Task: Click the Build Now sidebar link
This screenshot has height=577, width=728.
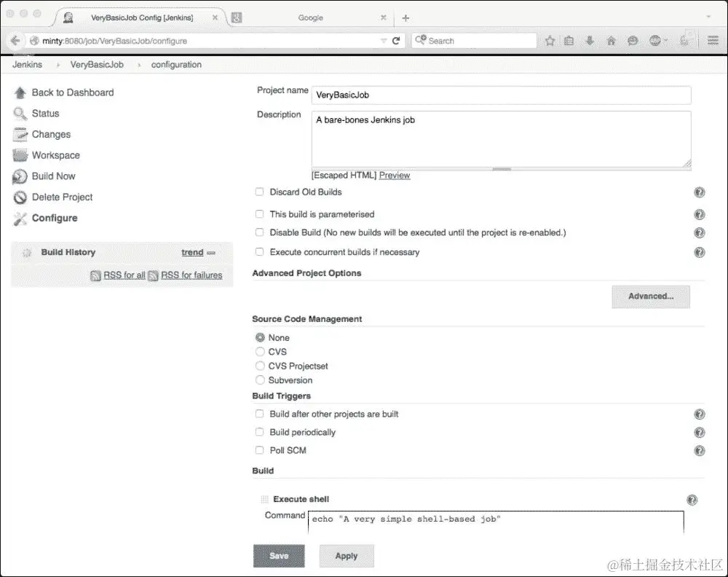Action: pos(53,176)
